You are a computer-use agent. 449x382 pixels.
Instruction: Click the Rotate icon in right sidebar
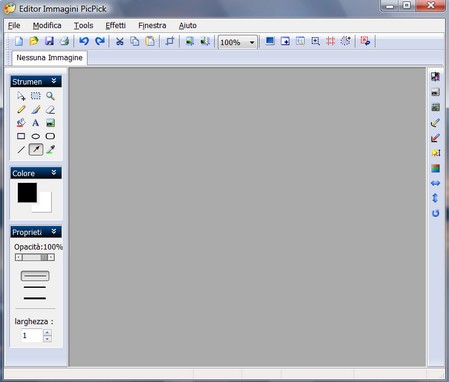pyautogui.click(x=435, y=213)
